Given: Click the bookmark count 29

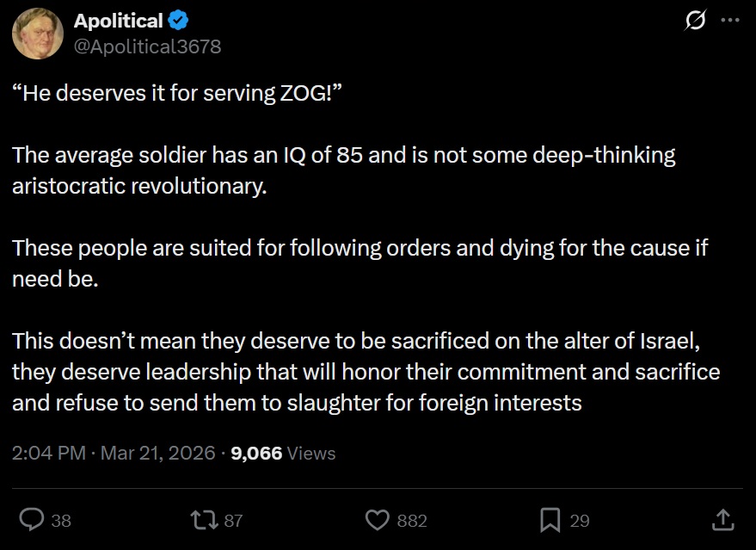Looking at the screenshot, I should click(580, 521).
